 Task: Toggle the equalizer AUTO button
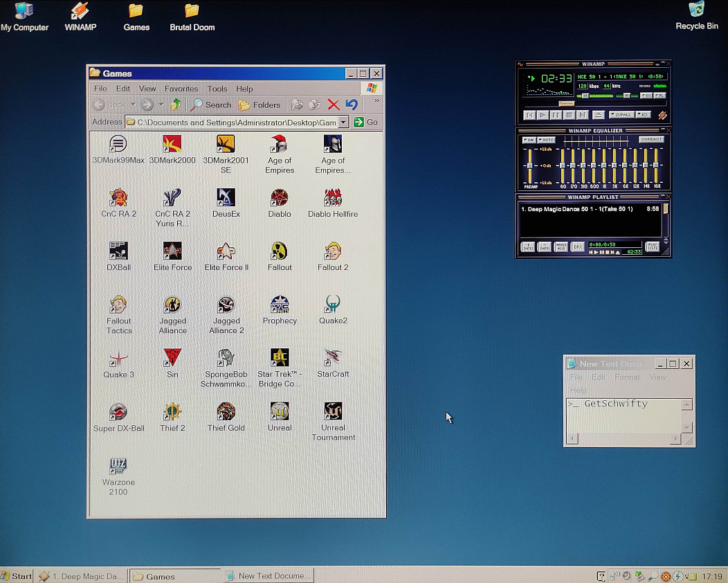click(547, 140)
